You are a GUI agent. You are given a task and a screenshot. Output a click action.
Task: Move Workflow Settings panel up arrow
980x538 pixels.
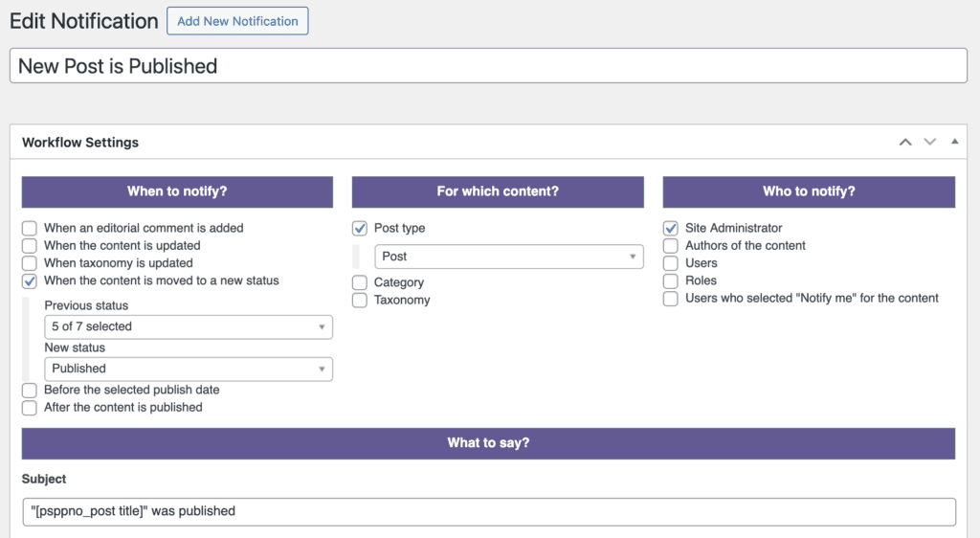point(905,143)
